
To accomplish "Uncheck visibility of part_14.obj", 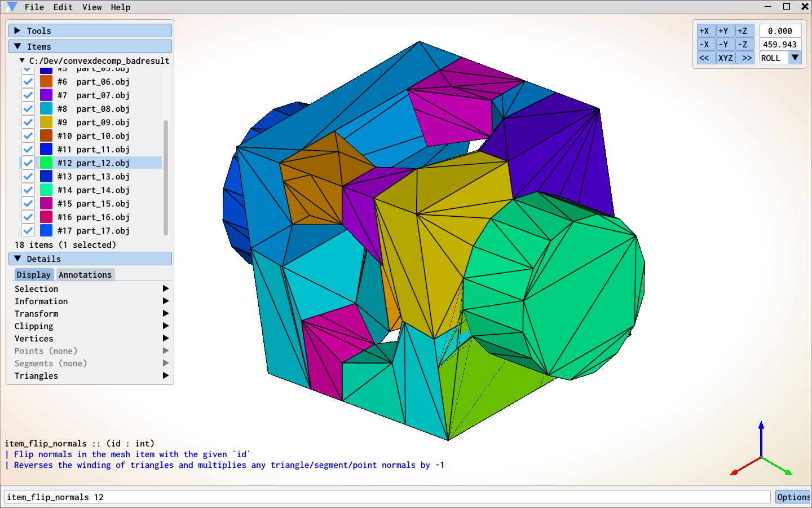I will [28, 190].
